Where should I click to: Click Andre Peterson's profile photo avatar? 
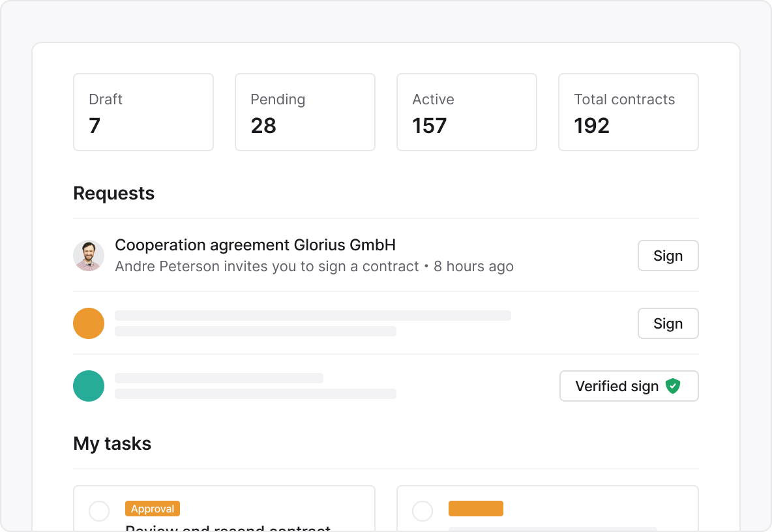[x=89, y=256]
